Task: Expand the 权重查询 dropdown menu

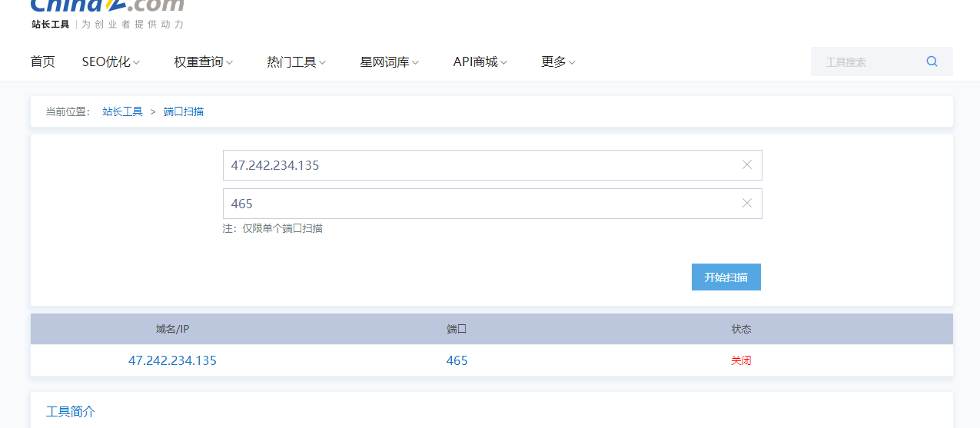Action: coord(203,61)
